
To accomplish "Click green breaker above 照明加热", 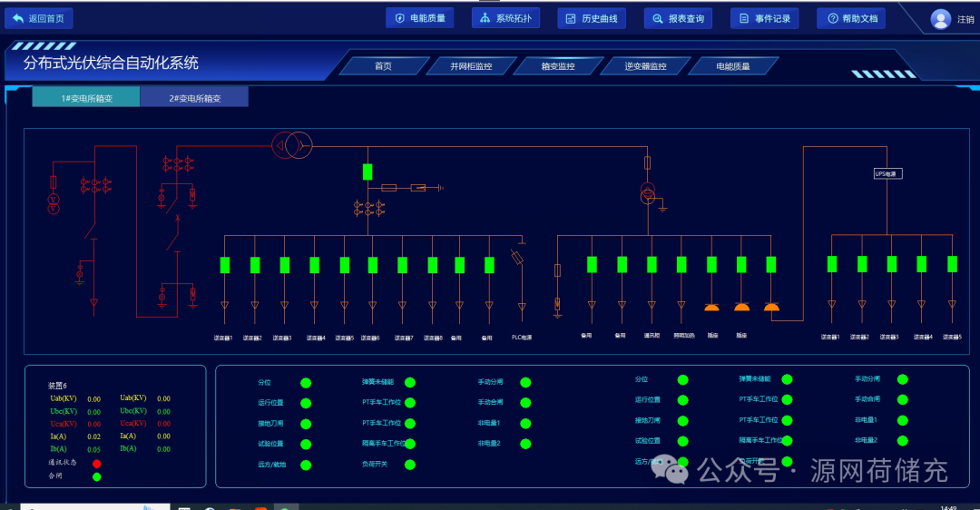I will (681, 265).
